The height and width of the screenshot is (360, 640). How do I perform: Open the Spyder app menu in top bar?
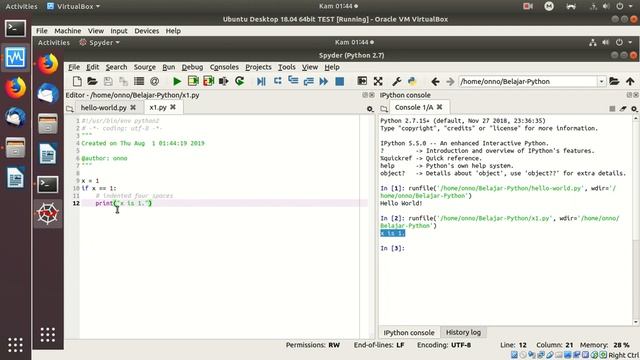(x=99, y=42)
